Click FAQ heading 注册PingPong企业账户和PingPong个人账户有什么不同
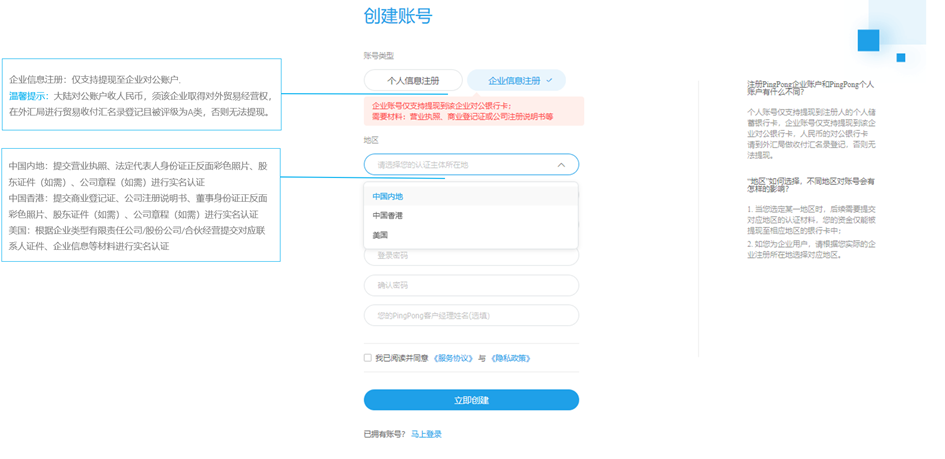Viewport: 945px width, 459px height. tap(811, 89)
